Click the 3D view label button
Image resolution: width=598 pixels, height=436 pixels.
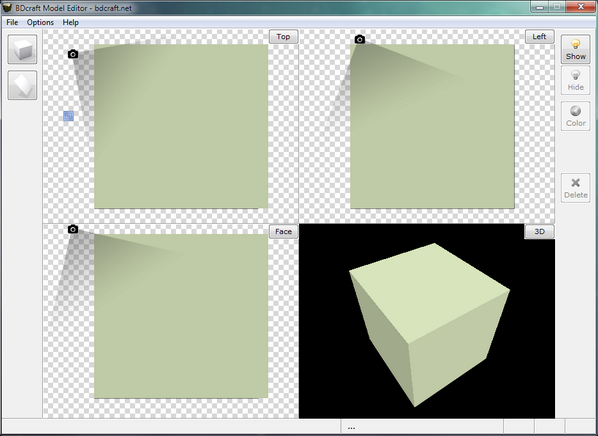(539, 232)
